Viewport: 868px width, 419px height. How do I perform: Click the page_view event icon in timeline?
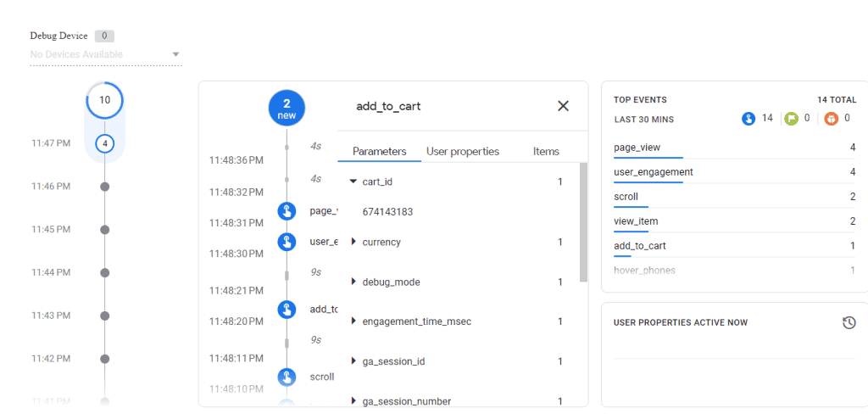pyautogui.click(x=287, y=211)
